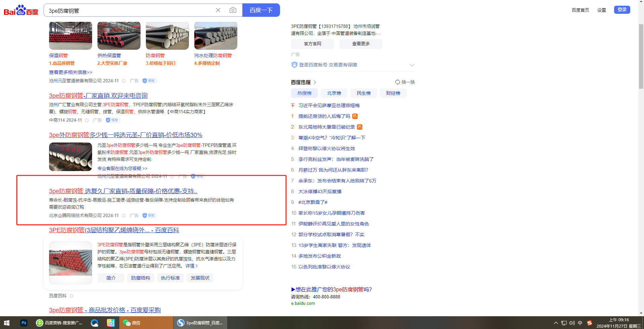Click 换一换 to refresh hot searches
Viewport: 644px width, 329px height.
pyautogui.click(x=408, y=82)
